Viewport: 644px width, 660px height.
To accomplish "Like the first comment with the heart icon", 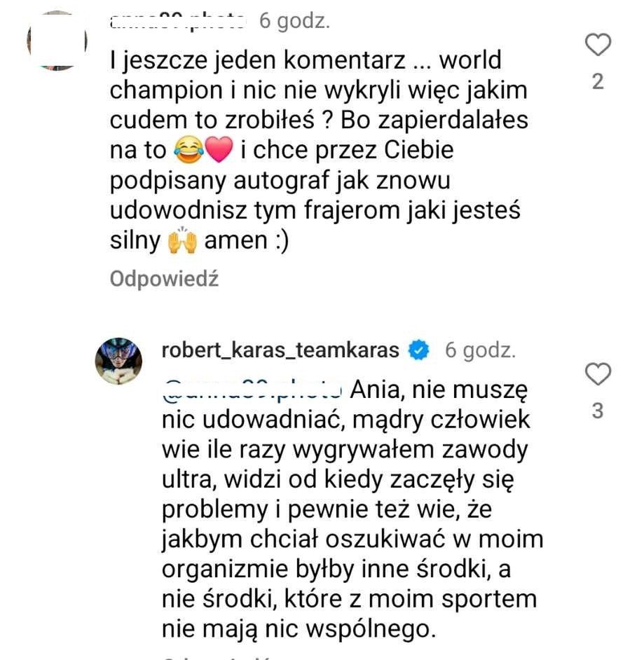I will coord(598,46).
